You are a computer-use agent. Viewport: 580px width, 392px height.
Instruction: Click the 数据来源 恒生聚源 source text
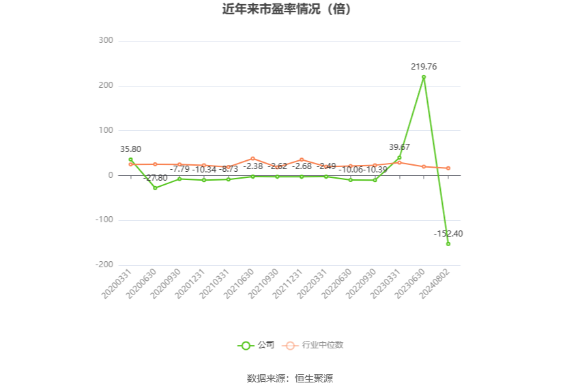pyautogui.click(x=290, y=378)
